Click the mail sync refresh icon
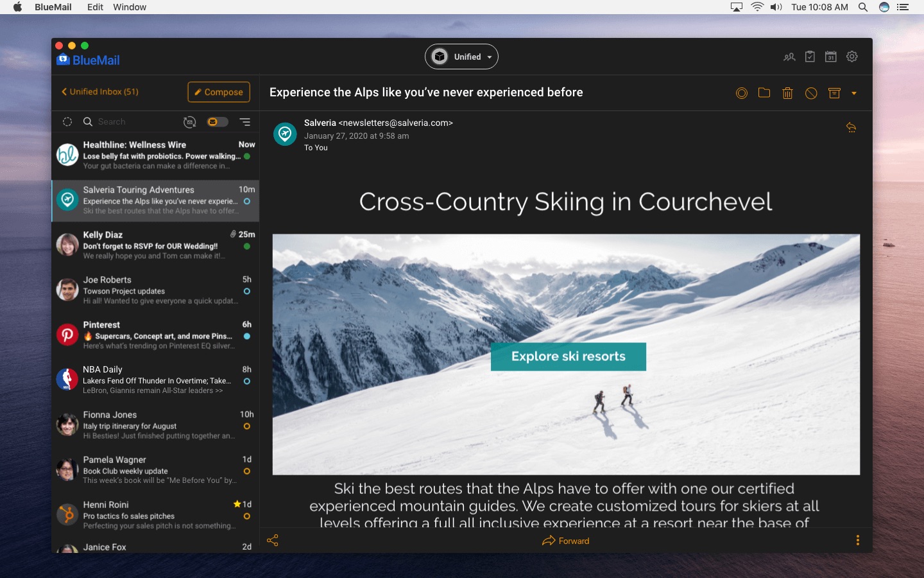 click(189, 122)
